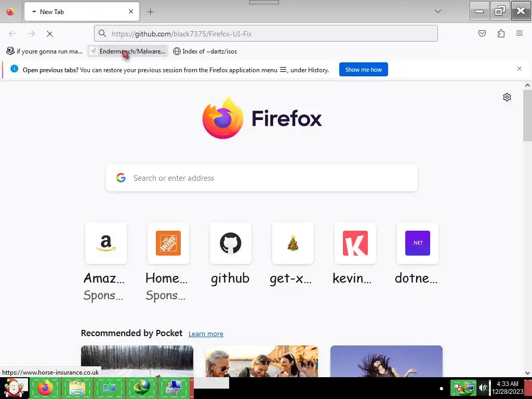The height and width of the screenshot is (399, 532).
Task: Click the Firefox taskbar icon
Action: point(45,388)
